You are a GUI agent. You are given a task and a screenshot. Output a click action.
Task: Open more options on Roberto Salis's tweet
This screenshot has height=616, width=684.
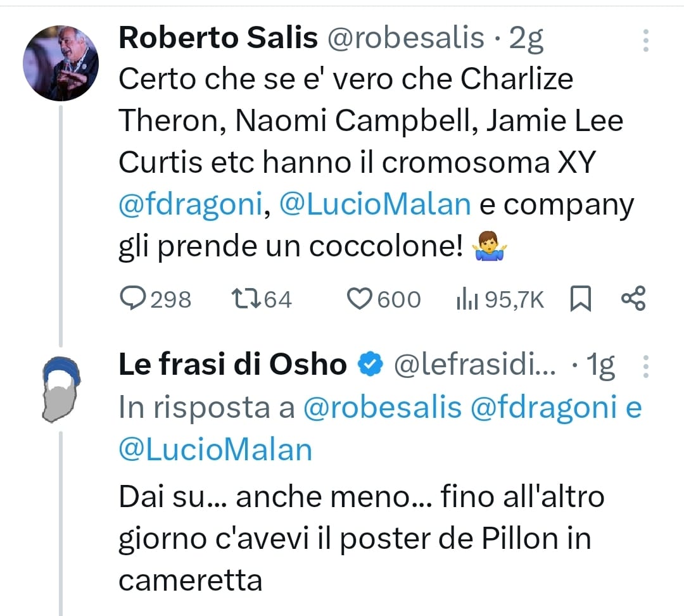click(x=645, y=41)
